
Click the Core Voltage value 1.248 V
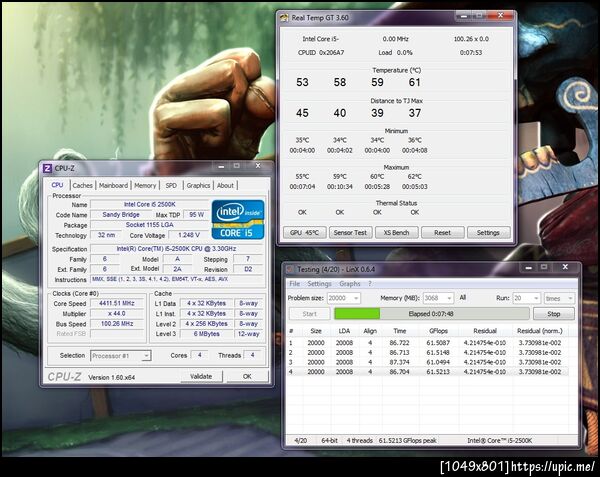(x=189, y=235)
